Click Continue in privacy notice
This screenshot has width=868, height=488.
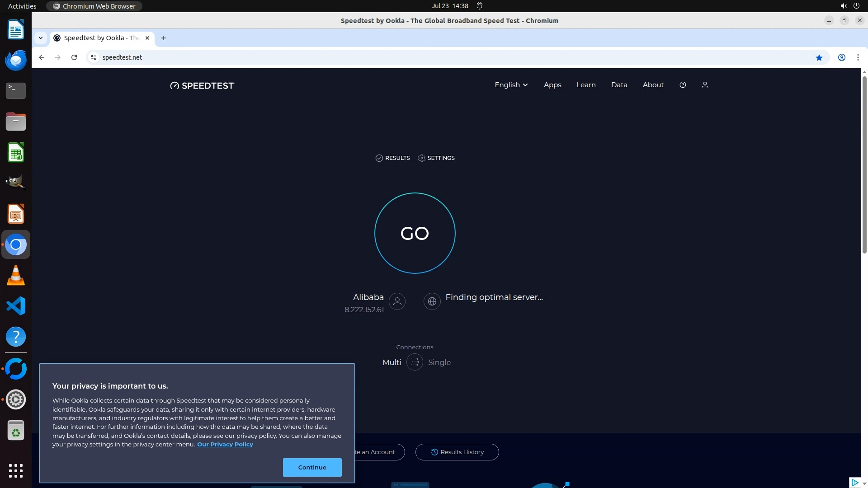pos(312,467)
